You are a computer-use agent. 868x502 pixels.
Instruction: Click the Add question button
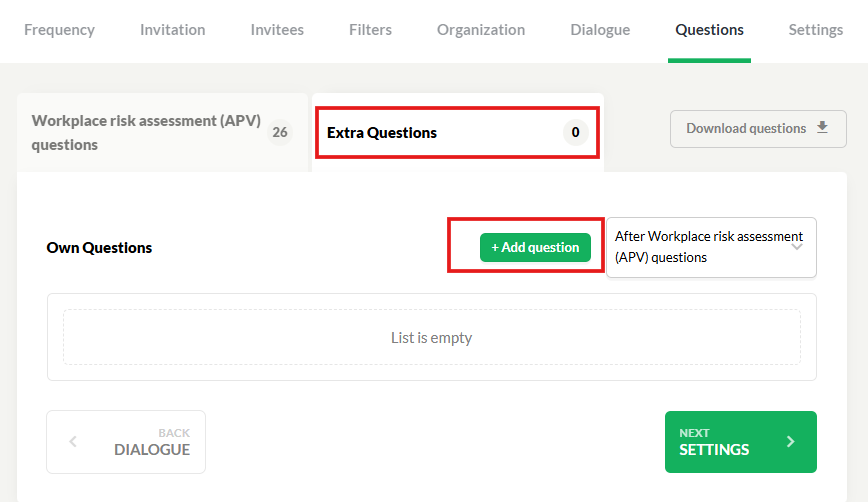point(535,247)
